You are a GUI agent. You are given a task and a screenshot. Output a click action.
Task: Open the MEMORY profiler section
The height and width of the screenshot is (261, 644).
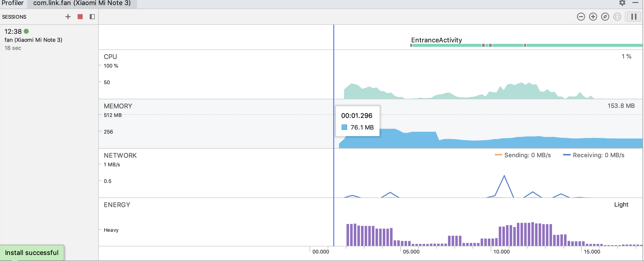[x=370, y=124]
